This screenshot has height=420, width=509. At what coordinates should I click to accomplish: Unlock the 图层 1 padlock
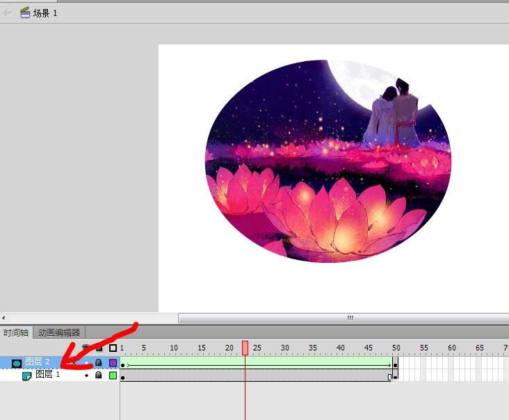click(98, 375)
